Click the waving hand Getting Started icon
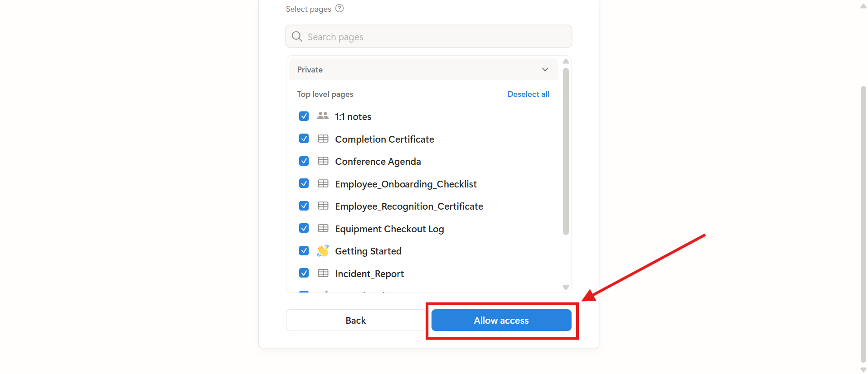868x374 pixels. point(323,251)
